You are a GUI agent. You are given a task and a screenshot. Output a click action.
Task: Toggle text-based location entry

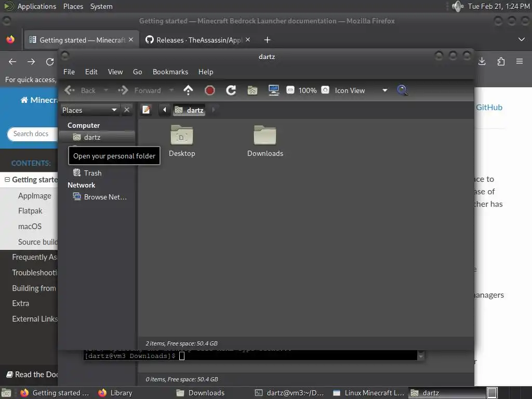click(x=146, y=110)
